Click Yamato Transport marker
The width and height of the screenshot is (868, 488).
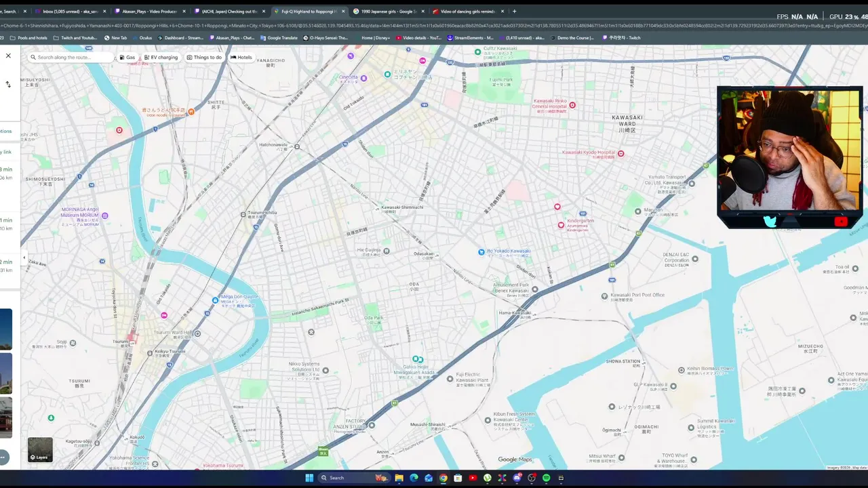691,183
